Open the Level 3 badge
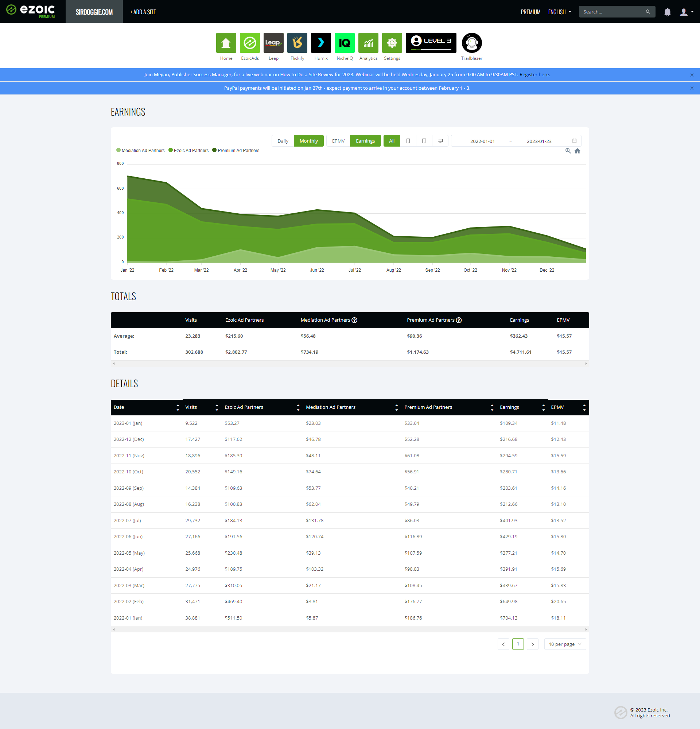700x729 pixels. coord(431,43)
